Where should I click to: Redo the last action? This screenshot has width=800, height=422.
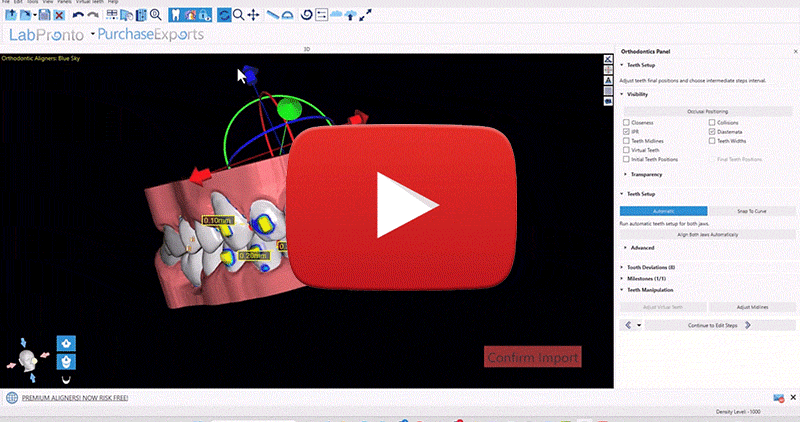coord(93,15)
